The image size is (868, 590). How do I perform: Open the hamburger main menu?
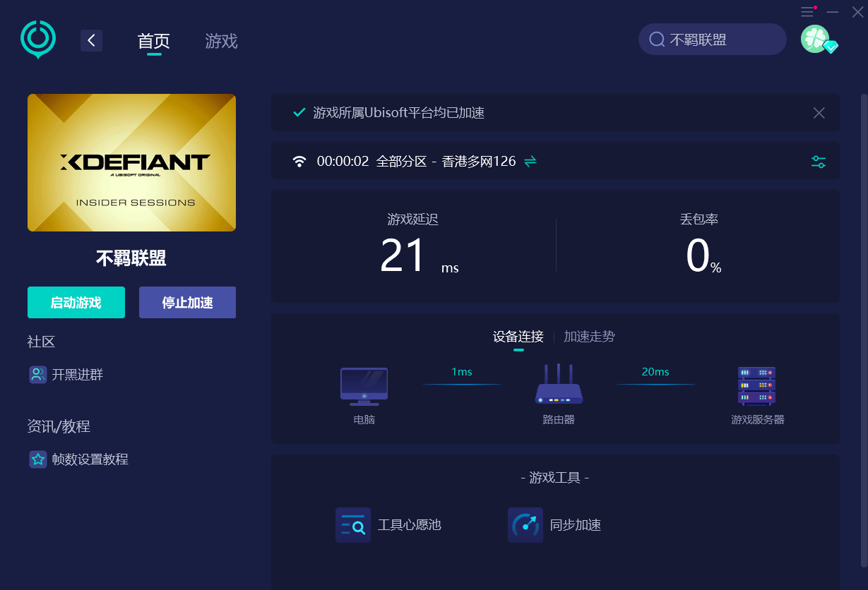coord(807,12)
